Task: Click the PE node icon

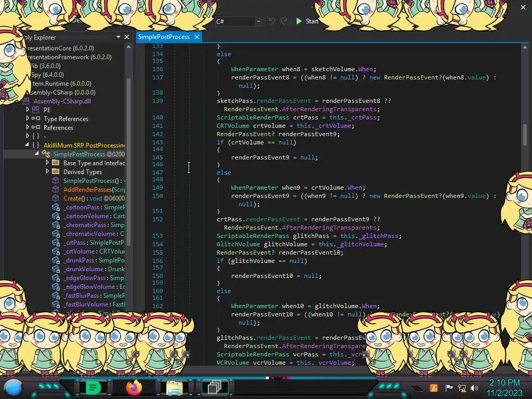Action: pyautogui.click(x=36, y=110)
